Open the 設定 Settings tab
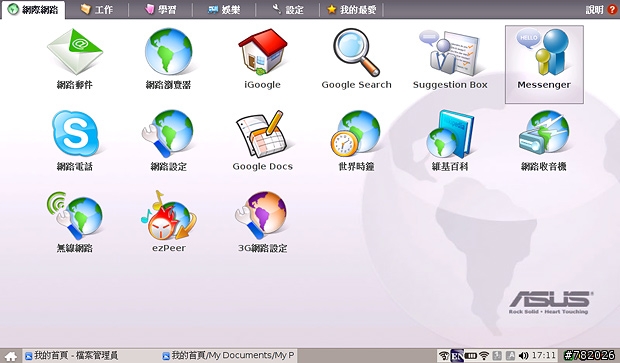This screenshot has width=620, height=363. tap(288, 9)
